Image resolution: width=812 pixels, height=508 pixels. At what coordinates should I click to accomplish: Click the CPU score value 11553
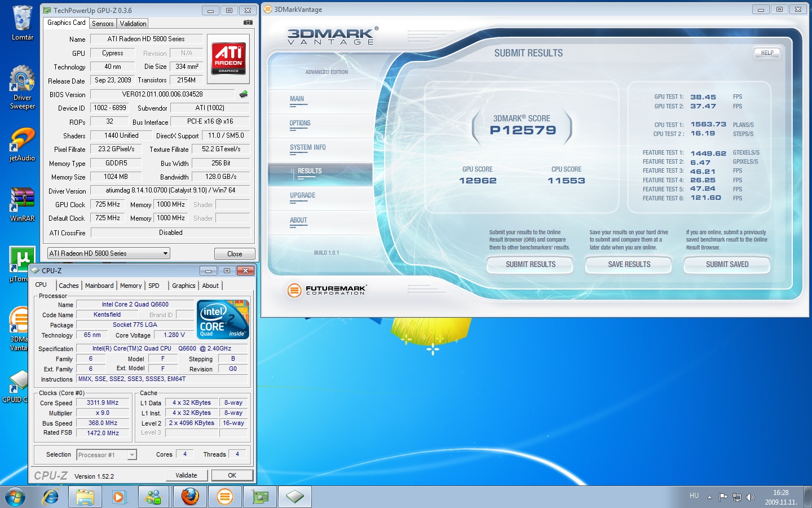coord(566,181)
